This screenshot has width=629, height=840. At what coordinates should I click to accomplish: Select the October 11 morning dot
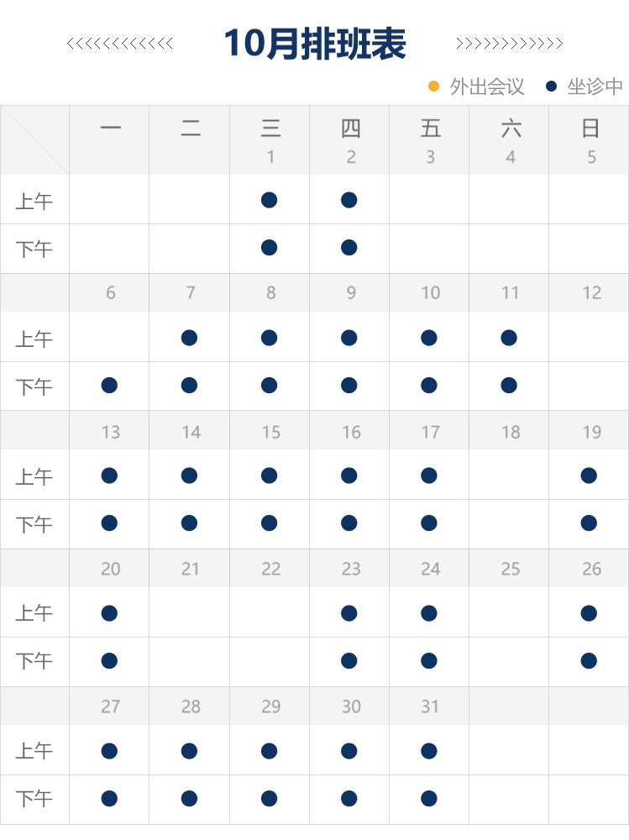point(509,338)
